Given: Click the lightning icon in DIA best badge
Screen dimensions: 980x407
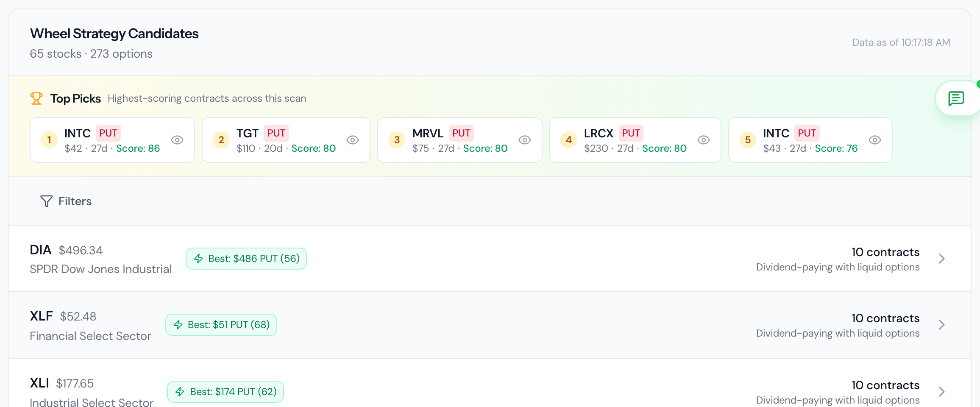Looking at the screenshot, I should (x=198, y=259).
